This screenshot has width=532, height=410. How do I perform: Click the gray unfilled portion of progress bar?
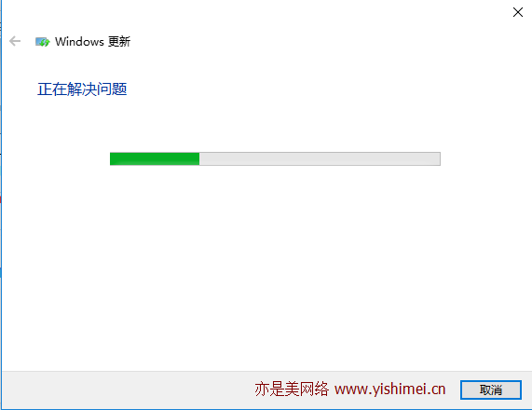(x=320, y=158)
